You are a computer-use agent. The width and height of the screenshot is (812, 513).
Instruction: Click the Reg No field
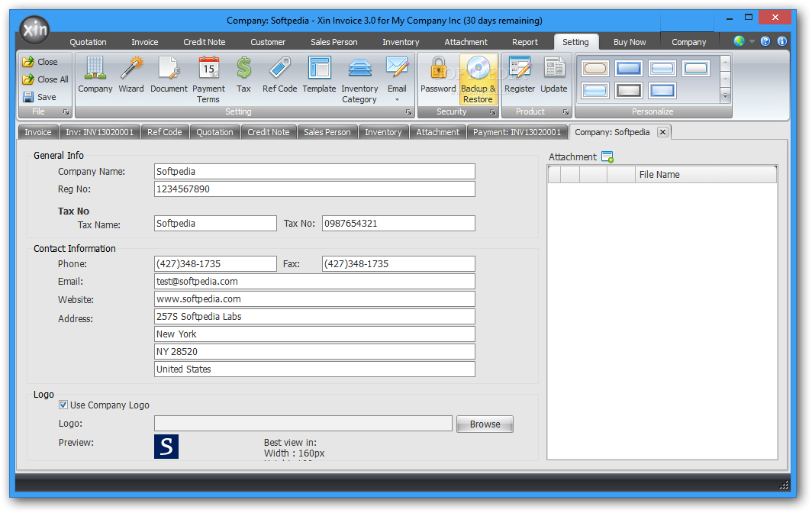pos(314,189)
